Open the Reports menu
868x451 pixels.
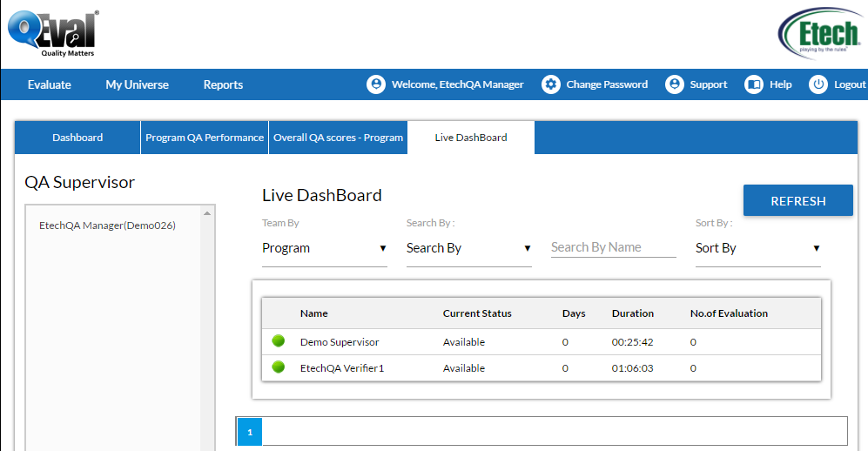223,84
